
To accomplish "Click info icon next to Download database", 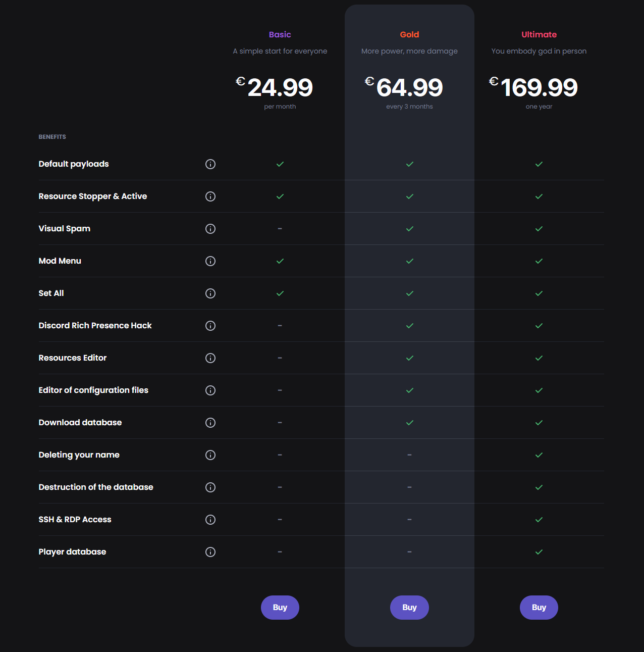I will click(x=210, y=423).
